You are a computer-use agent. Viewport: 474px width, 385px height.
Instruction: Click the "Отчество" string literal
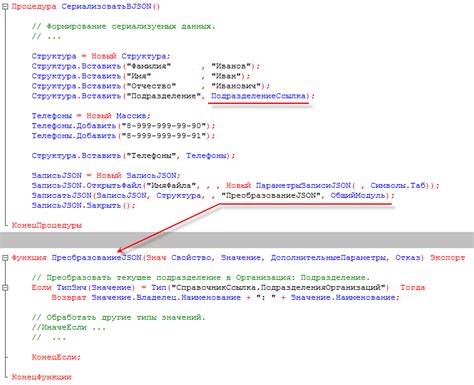pos(151,86)
